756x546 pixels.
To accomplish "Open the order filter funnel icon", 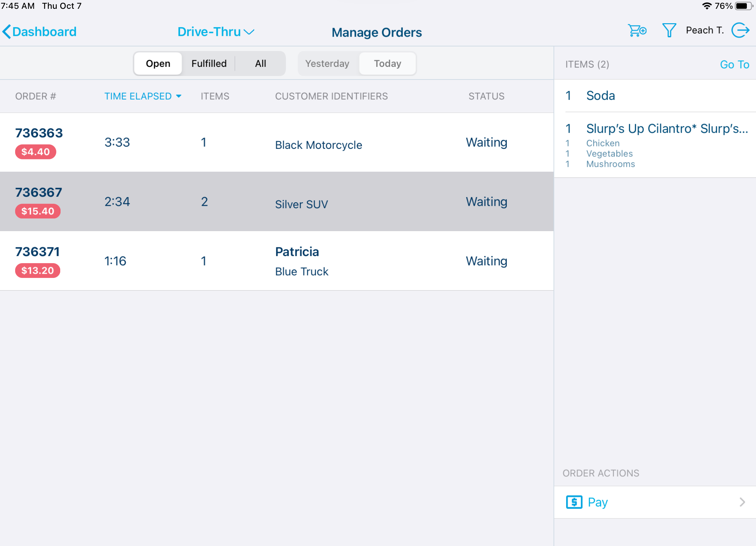I will [x=669, y=31].
